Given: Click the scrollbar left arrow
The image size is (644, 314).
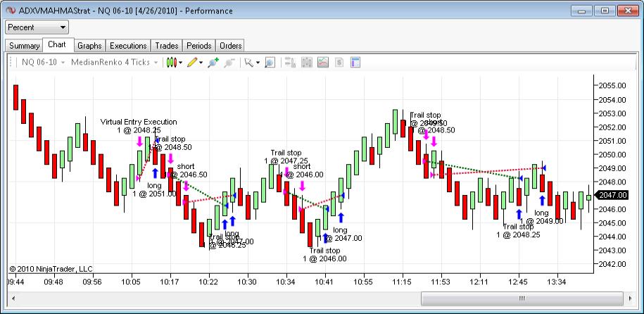Looking at the screenshot, I should click(x=13, y=298).
